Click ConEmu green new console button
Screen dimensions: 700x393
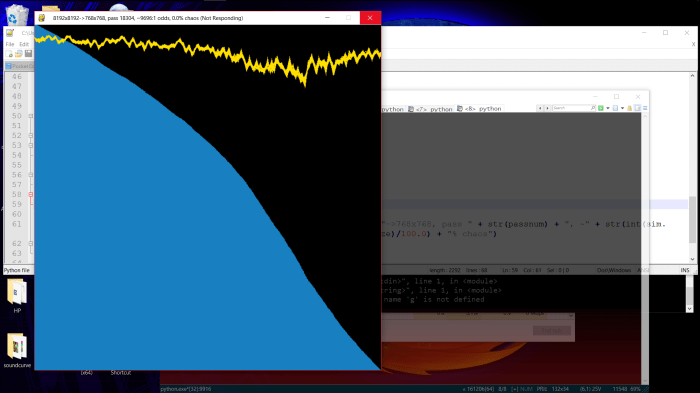[601, 108]
